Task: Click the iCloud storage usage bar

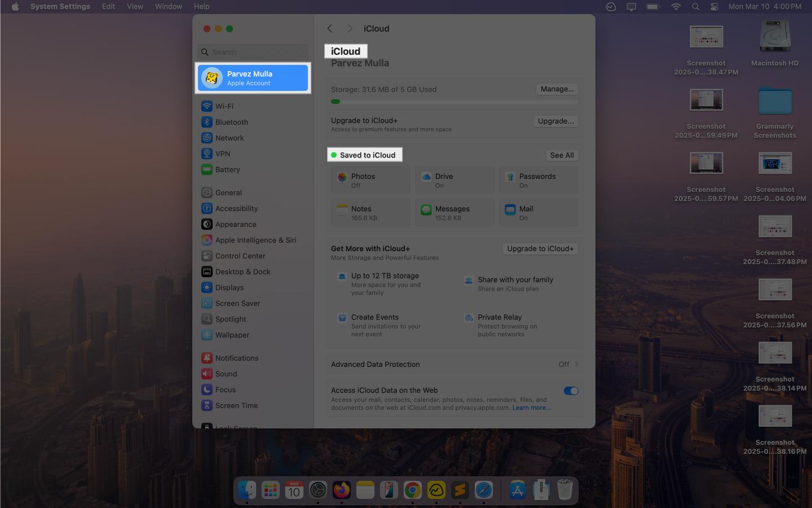Action: [x=454, y=102]
